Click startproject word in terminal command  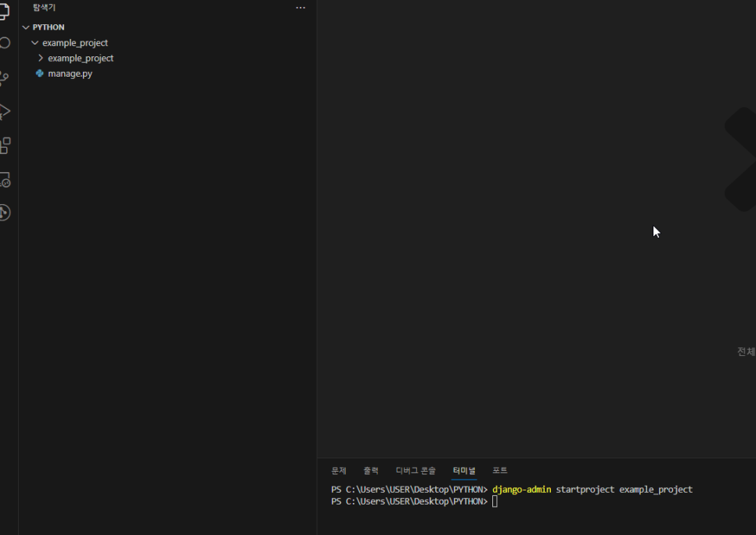(585, 490)
